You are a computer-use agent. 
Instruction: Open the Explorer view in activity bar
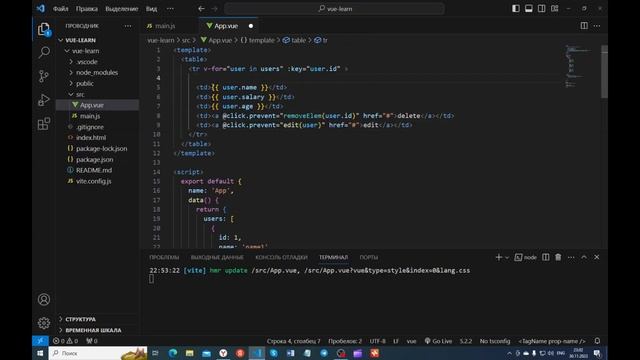tap(44, 29)
